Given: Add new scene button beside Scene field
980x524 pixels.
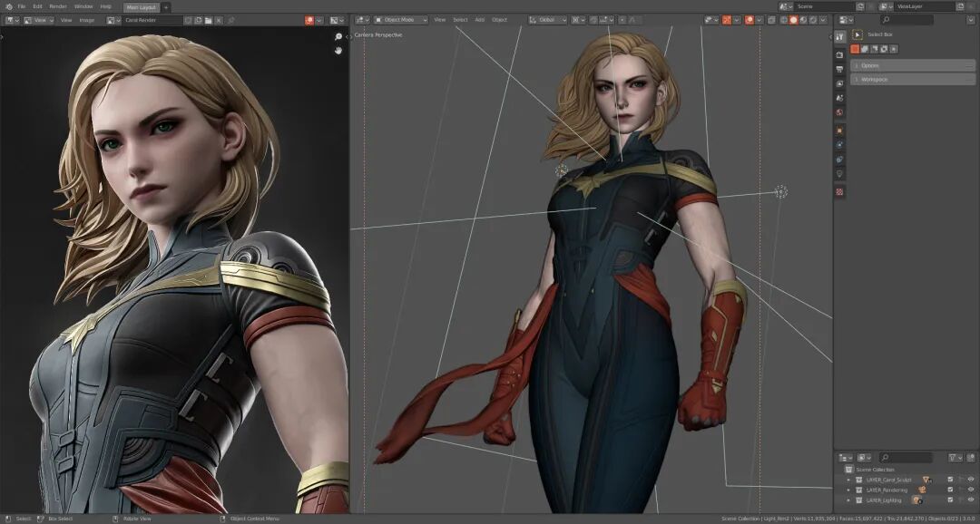Looking at the screenshot, I should pyautogui.click(x=860, y=6).
